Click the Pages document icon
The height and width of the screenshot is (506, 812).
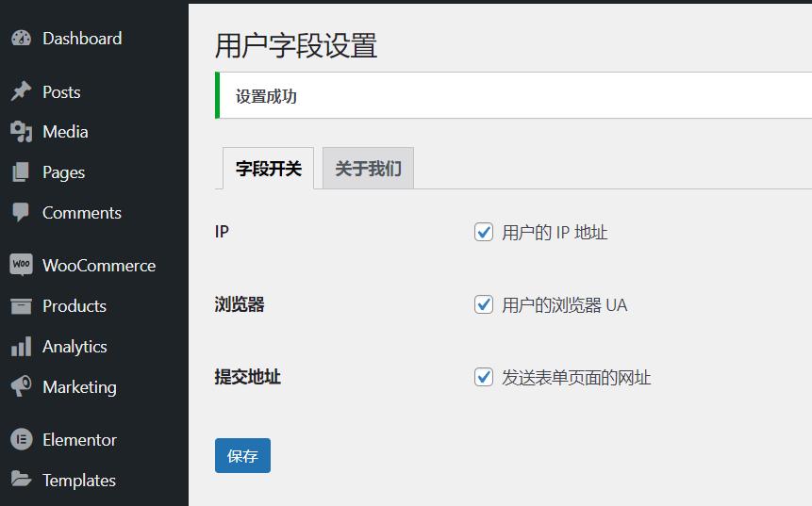click(x=21, y=172)
